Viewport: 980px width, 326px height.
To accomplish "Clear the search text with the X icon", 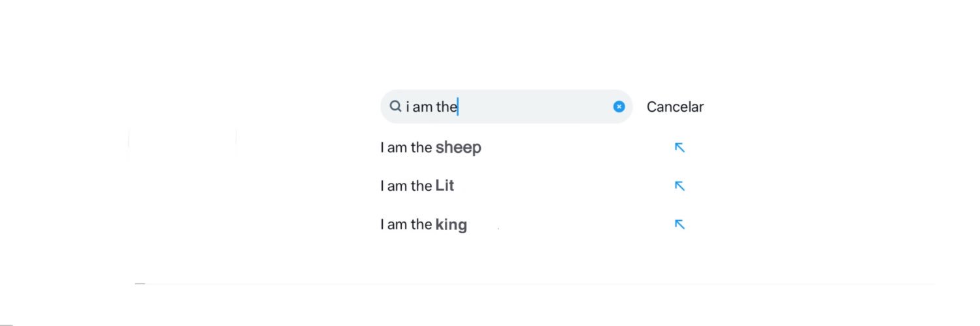I will tap(619, 106).
